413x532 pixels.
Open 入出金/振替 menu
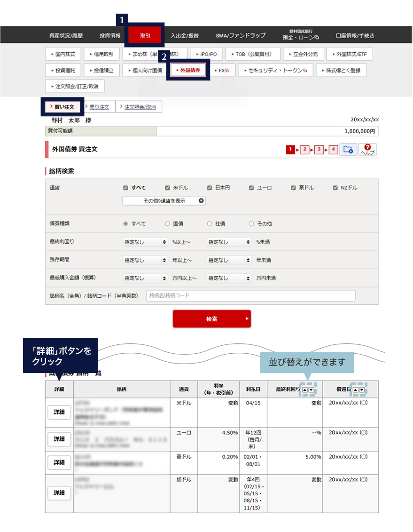coord(184,35)
